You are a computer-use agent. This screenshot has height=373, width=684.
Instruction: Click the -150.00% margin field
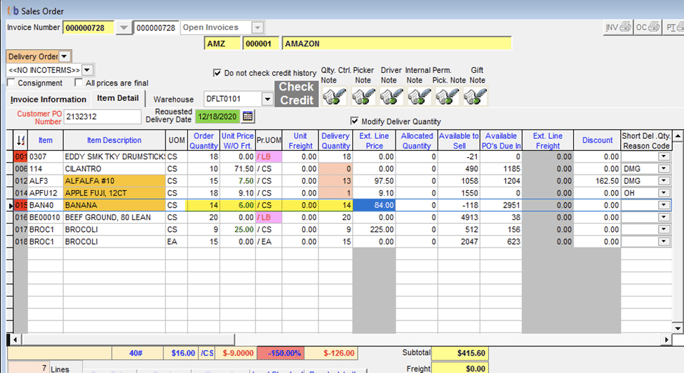tap(281, 353)
